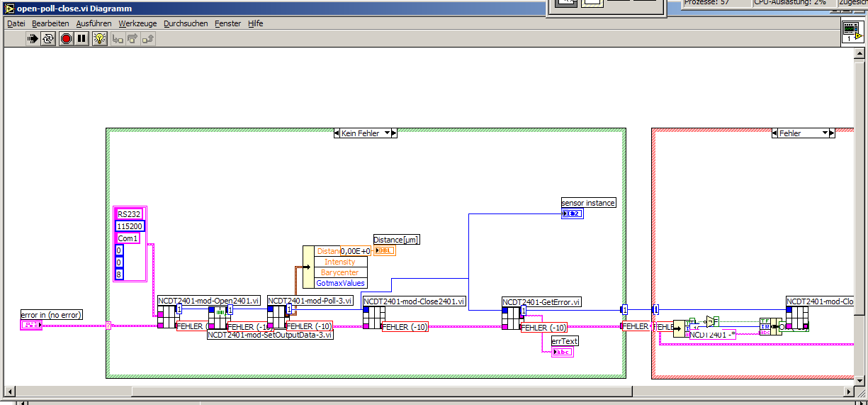Select the sensor instance I32 indicator terminal

coord(572,213)
